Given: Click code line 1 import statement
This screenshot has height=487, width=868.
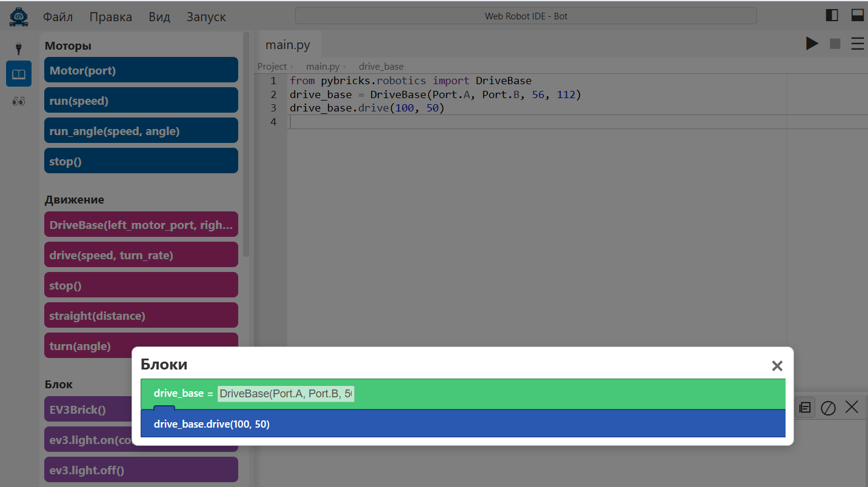Looking at the screenshot, I should click(x=410, y=81).
